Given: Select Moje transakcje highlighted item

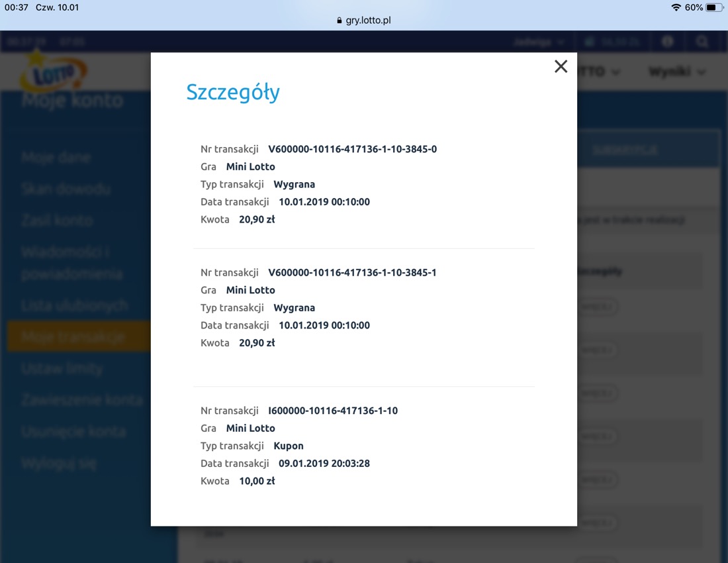Looking at the screenshot, I should click(x=73, y=337).
